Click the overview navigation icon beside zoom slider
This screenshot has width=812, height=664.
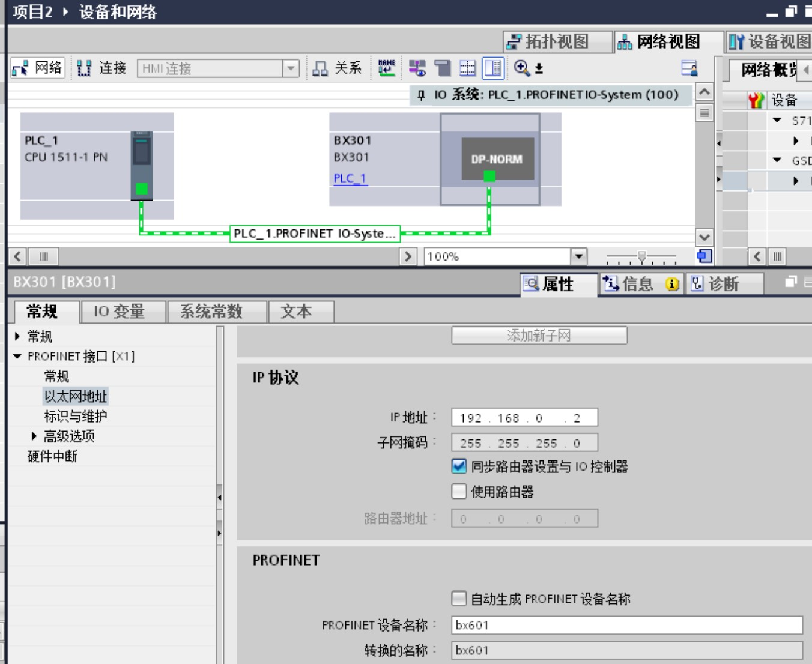click(704, 256)
